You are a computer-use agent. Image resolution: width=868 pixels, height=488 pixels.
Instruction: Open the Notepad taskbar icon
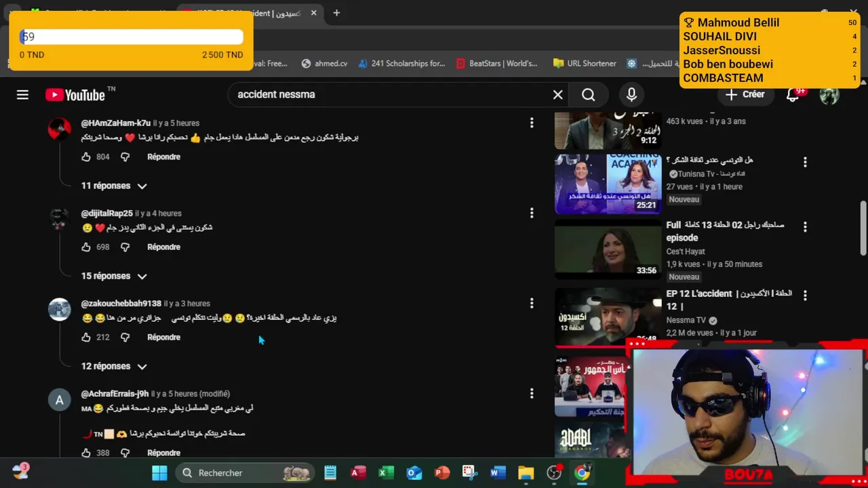pos(330,473)
